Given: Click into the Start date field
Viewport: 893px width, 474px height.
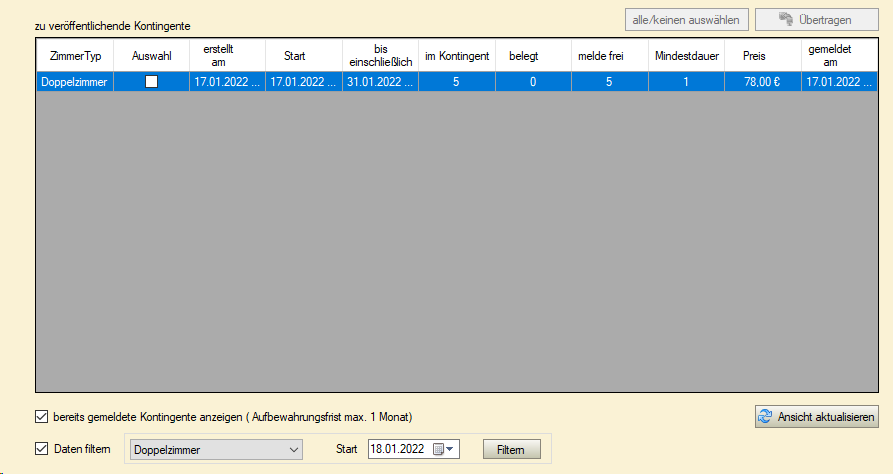Looking at the screenshot, I should [397, 450].
